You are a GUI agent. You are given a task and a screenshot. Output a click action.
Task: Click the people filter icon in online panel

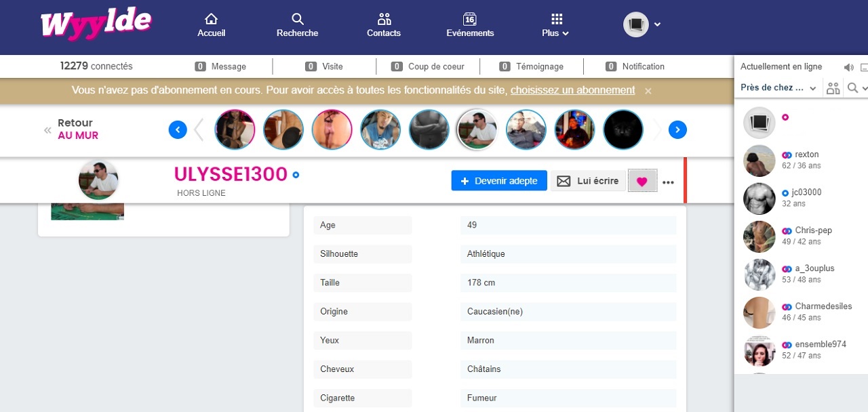(833, 88)
